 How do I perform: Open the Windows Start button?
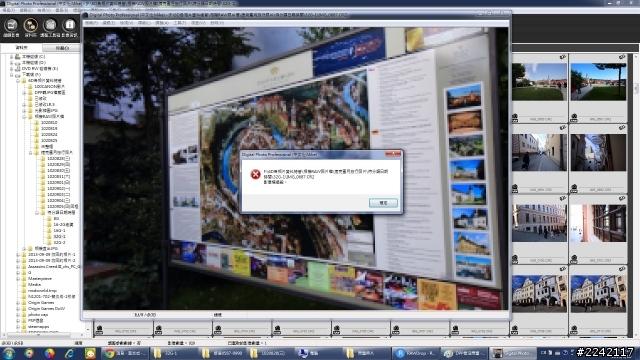[x=9, y=353]
